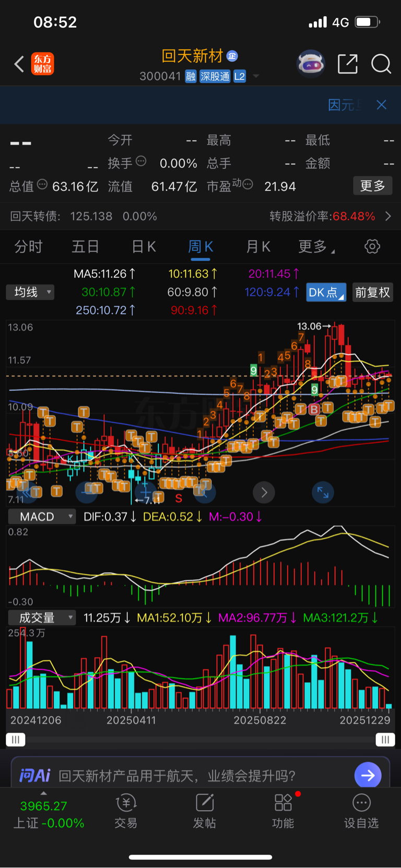Tap the info icon next to 换手
Image resolution: width=401 pixels, height=868 pixels.
(141, 161)
